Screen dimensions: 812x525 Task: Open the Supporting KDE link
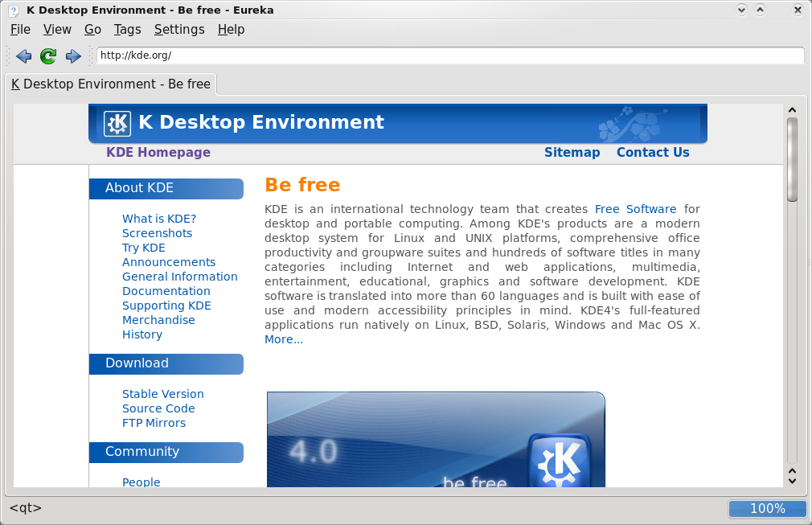pos(166,306)
